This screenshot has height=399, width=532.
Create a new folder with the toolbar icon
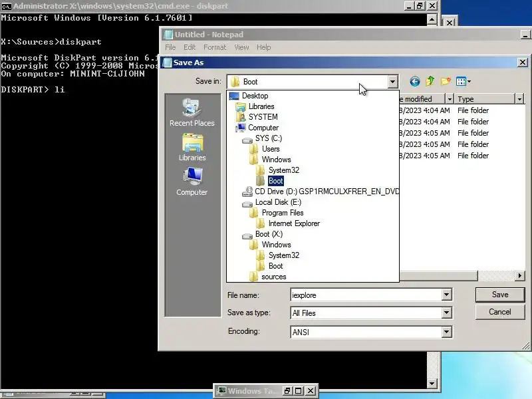(446, 81)
